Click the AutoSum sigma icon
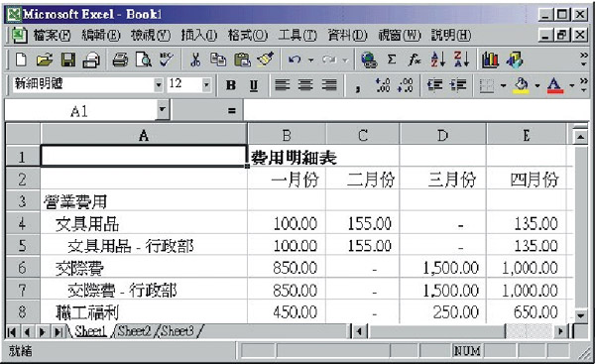This screenshot has height=364, width=595. click(392, 60)
